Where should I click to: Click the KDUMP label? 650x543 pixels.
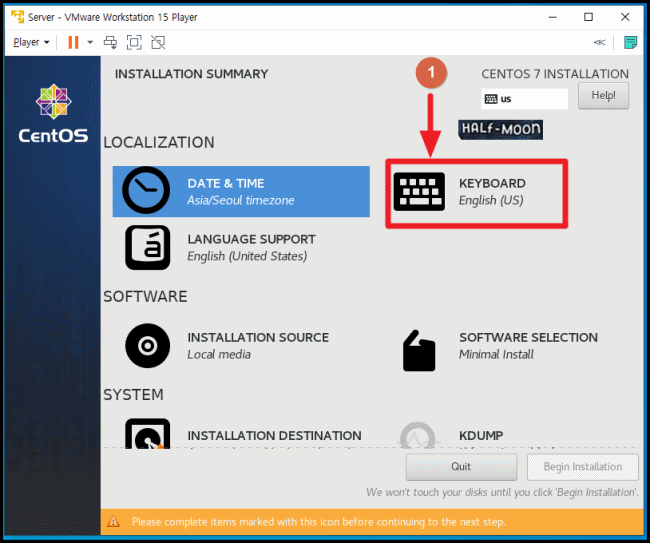481,436
